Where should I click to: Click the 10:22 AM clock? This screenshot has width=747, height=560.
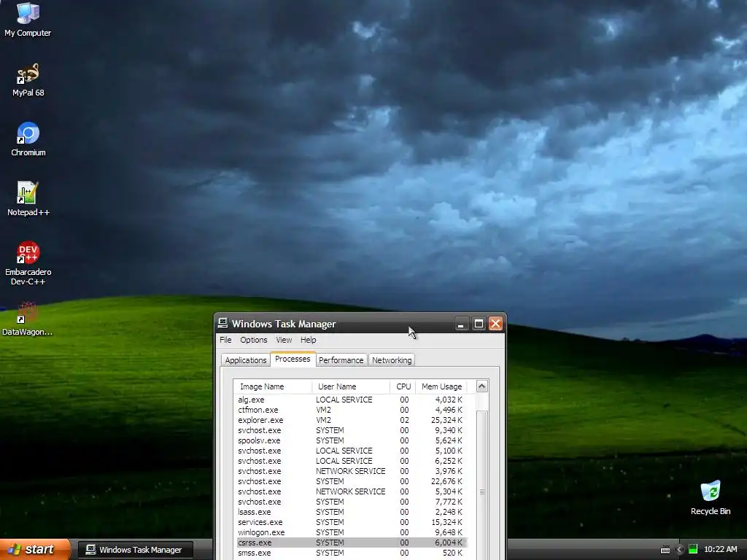click(x=720, y=549)
